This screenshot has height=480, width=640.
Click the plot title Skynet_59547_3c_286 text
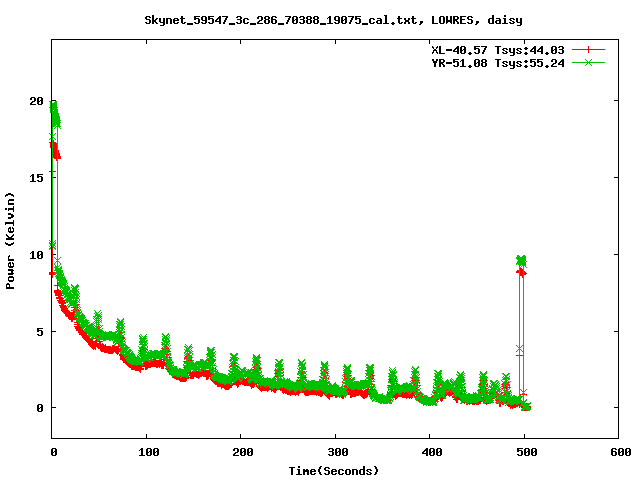tap(333, 20)
